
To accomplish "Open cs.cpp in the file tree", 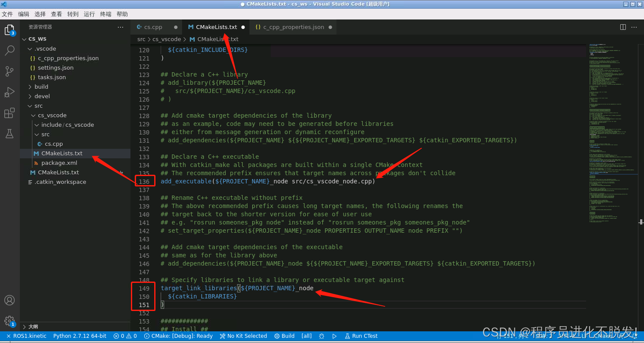I will click(x=75, y=144).
